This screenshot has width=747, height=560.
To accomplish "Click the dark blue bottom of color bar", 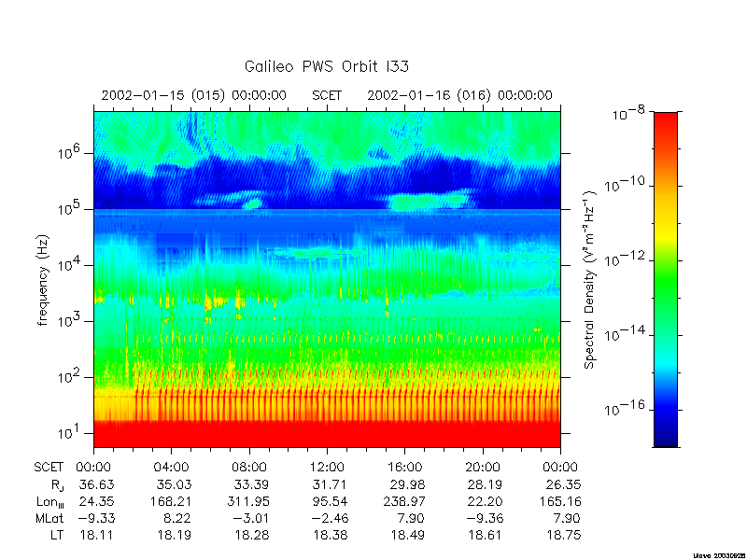I will 666,431.
